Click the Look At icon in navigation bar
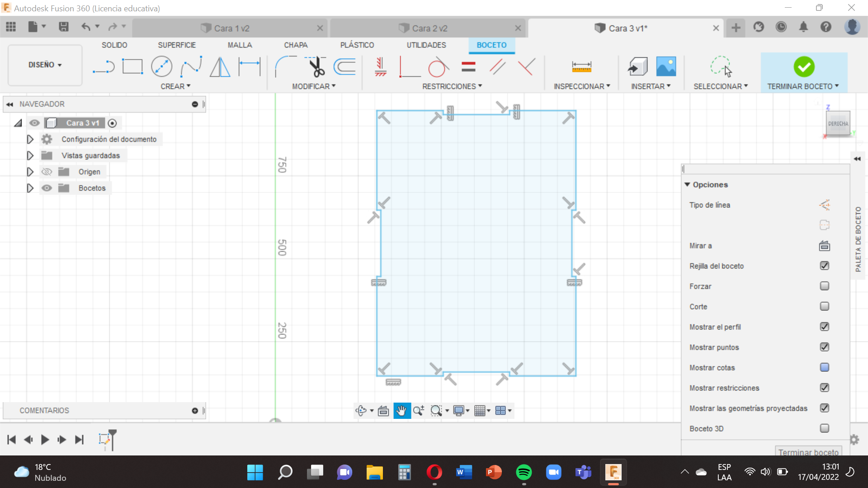The width and height of the screenshot is (868, 488). coord(383,410)
